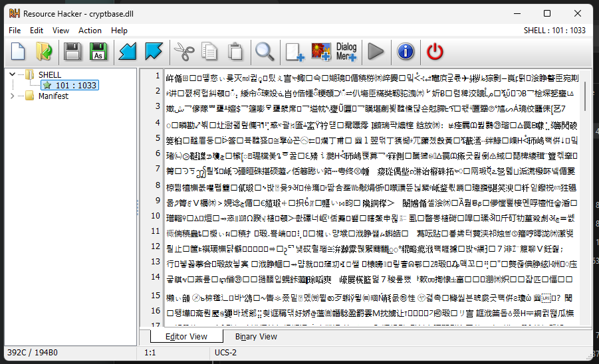Click the Add Image Resource icon

[321, 51]
